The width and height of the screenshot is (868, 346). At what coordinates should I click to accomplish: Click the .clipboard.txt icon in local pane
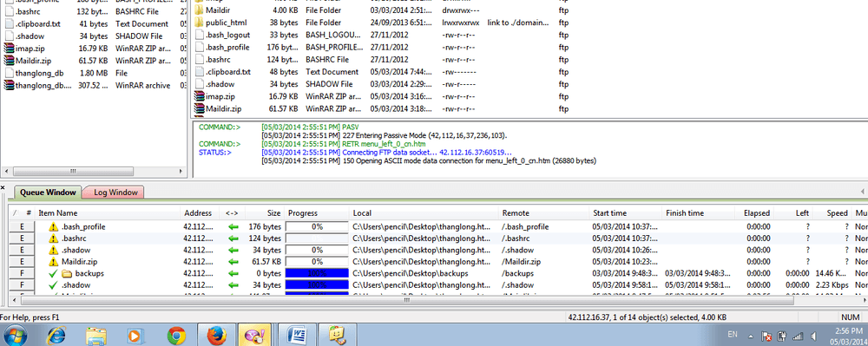(10, 24)
